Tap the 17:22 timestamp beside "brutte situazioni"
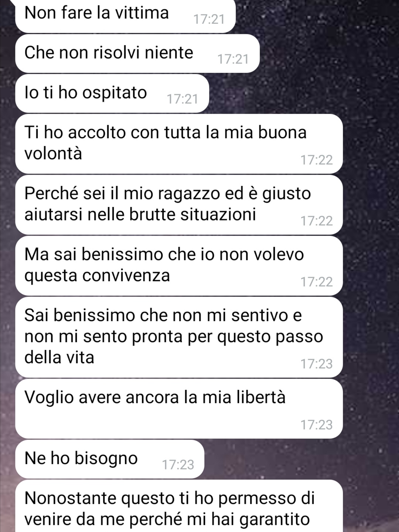 [x=317, y=221]
